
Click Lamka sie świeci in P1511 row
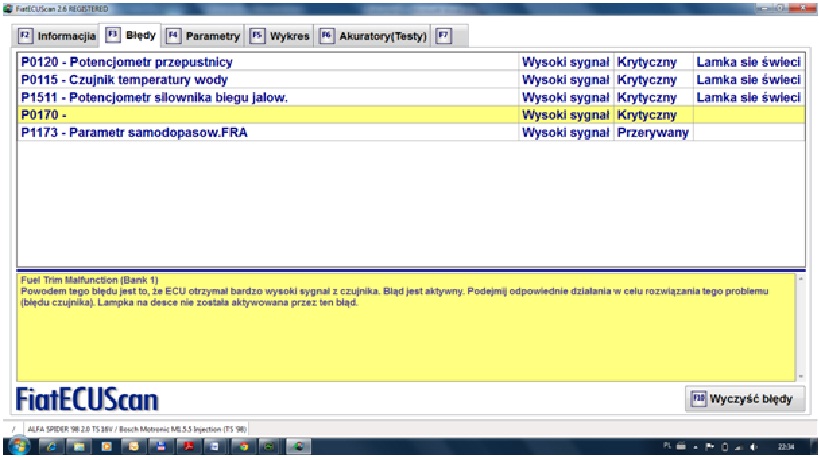point(748,98)
